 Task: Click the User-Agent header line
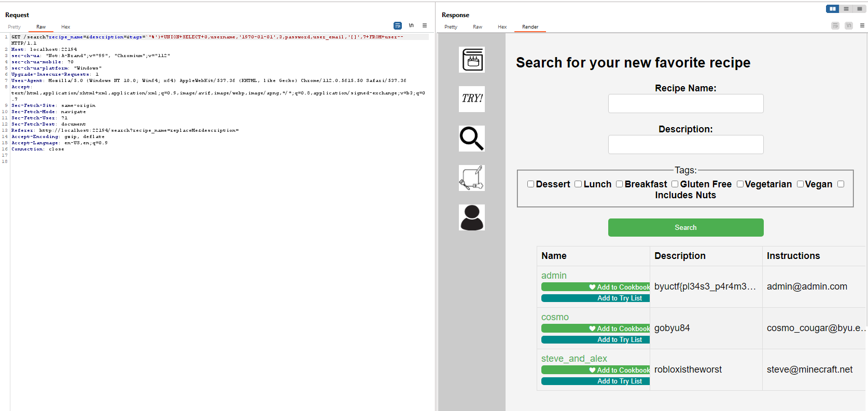tap(208, 80)
